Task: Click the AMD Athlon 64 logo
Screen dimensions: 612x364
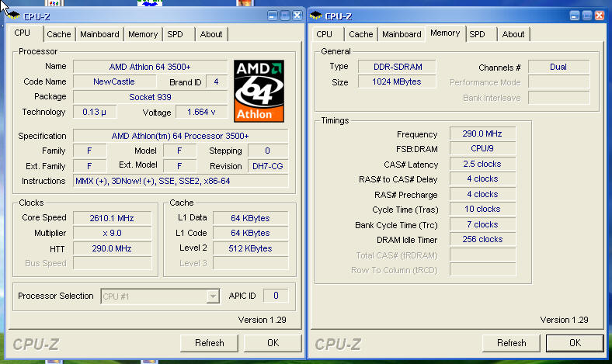Action: pos(259,91)
